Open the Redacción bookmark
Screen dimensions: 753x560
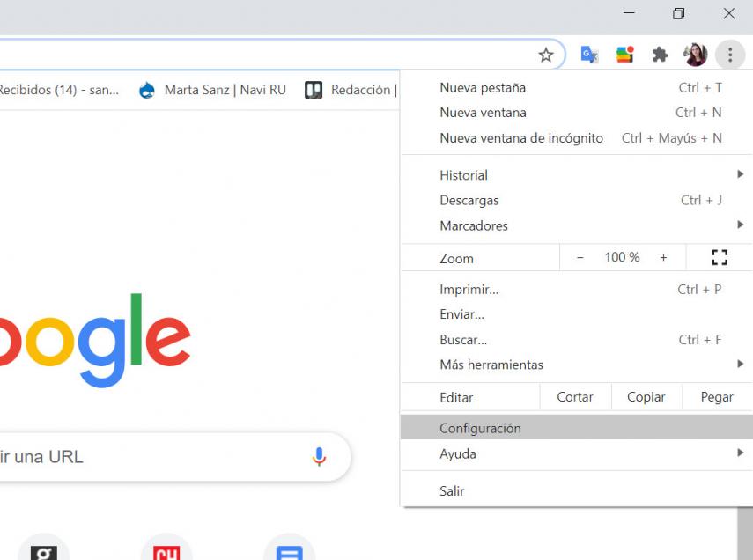coord(351,90)
